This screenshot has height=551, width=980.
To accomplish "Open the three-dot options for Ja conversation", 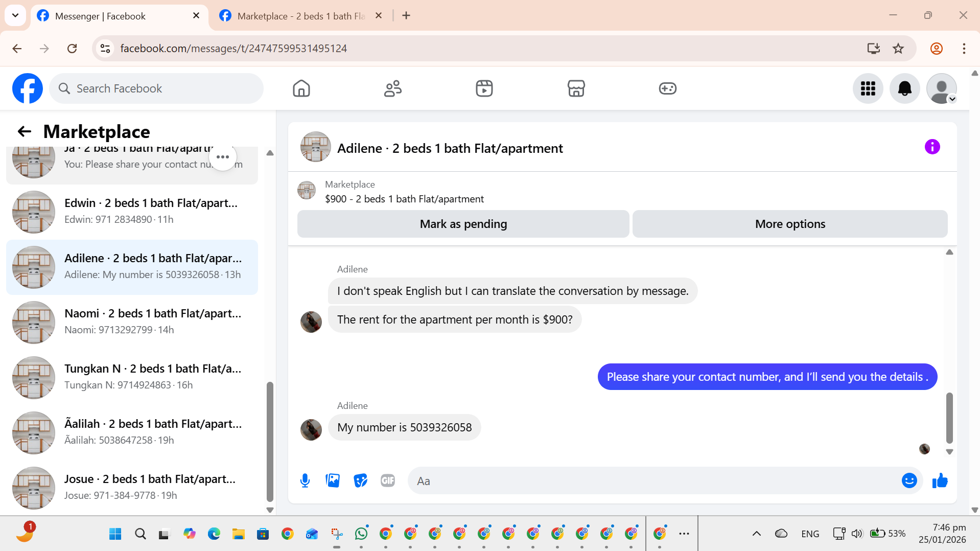I will click(x=223, y=157).
